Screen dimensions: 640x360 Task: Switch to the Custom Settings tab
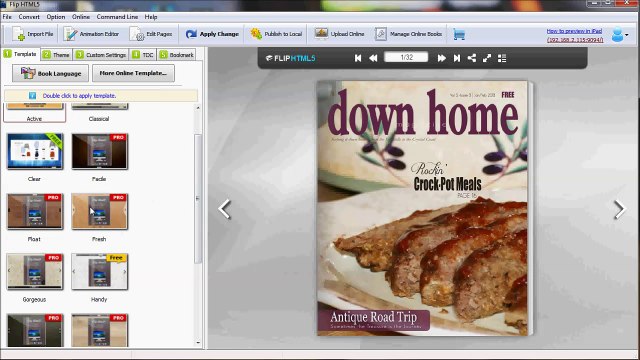pos(101,55)
